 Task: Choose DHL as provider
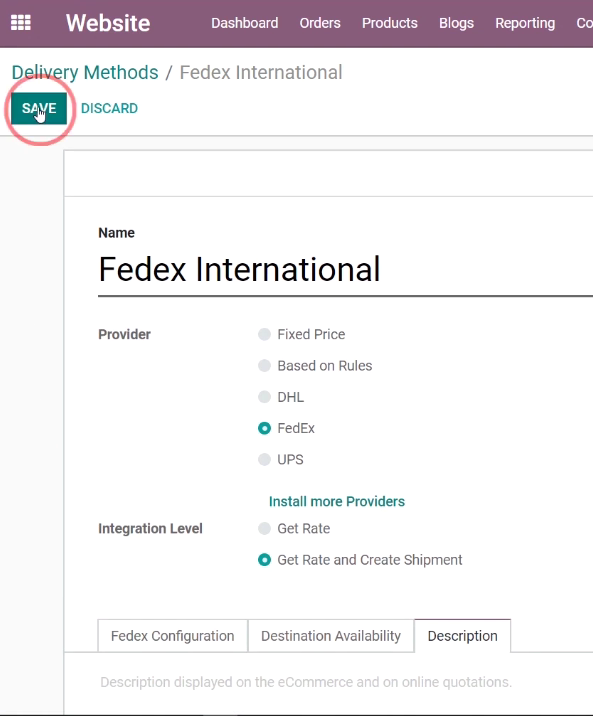[x=264, y=397]
